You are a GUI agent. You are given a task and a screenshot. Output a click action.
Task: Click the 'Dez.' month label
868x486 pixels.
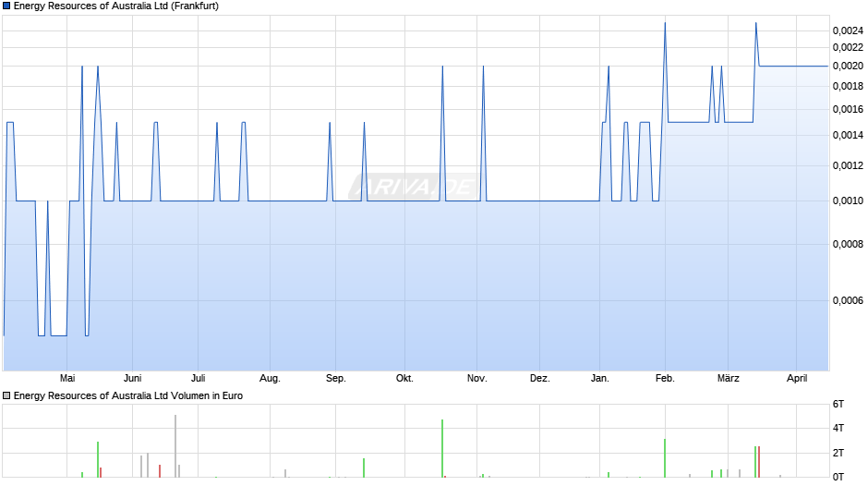point(540,378)
